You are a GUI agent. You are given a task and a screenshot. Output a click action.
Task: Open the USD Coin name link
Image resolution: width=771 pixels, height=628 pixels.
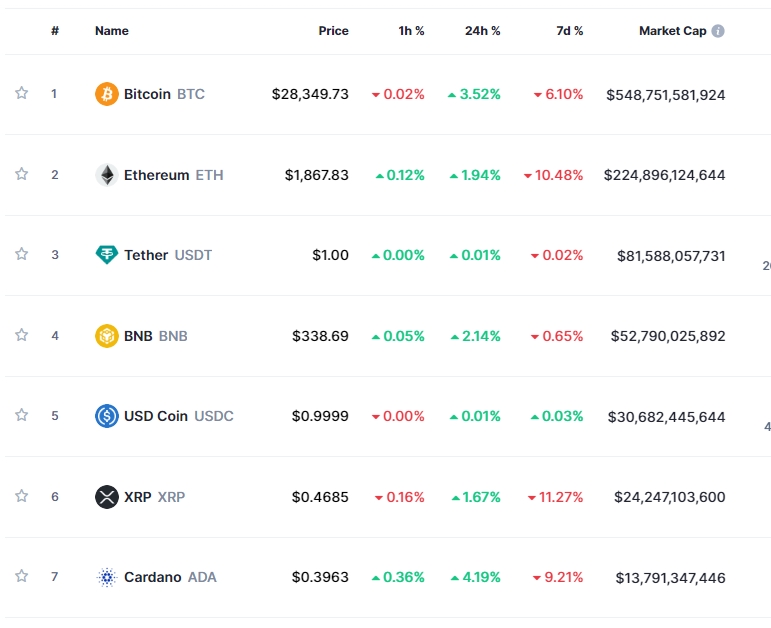coord(178,416)
